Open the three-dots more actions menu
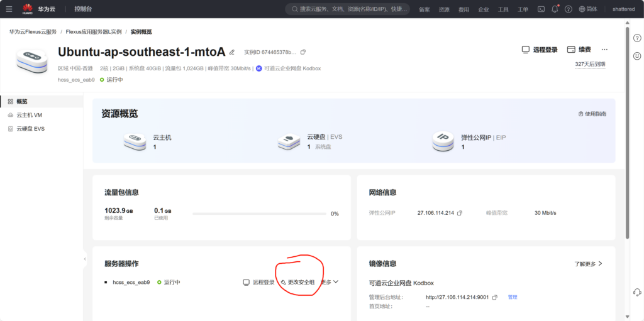644x321 pixels. click(604, 50)
